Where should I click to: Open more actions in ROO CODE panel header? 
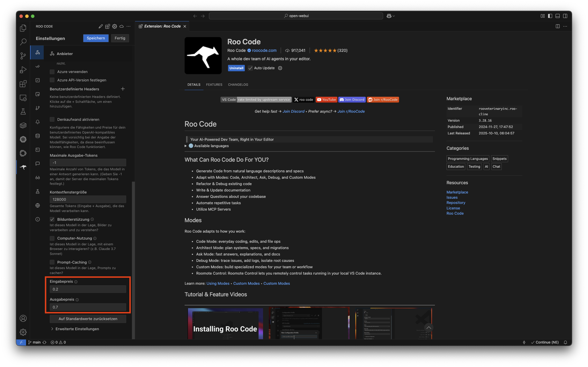pyautogui.click(x=128, y=26)
